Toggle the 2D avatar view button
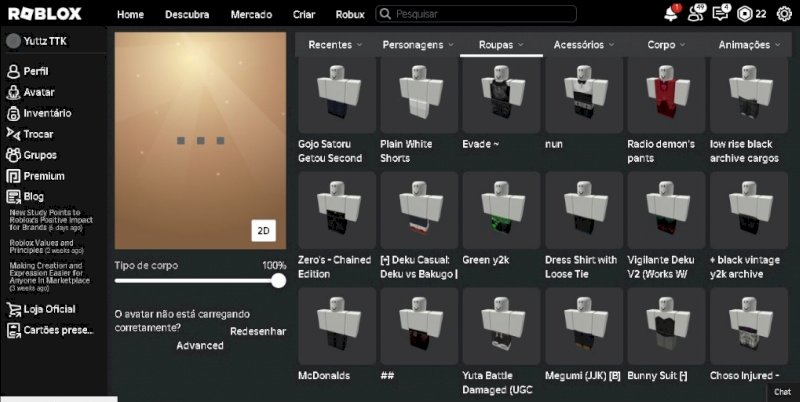The height and width of the screenshot is (402, 800). [263, 231]
